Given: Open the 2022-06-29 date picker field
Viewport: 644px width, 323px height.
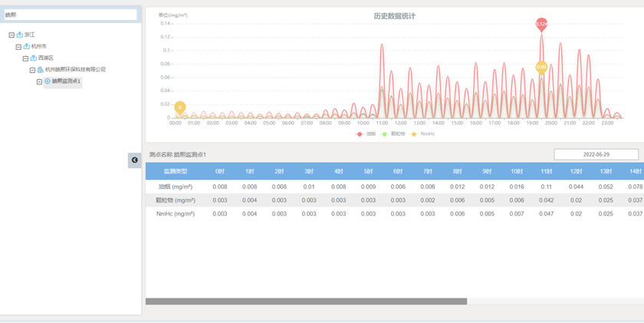Looking at the screenshot, I should coord(596,154).
